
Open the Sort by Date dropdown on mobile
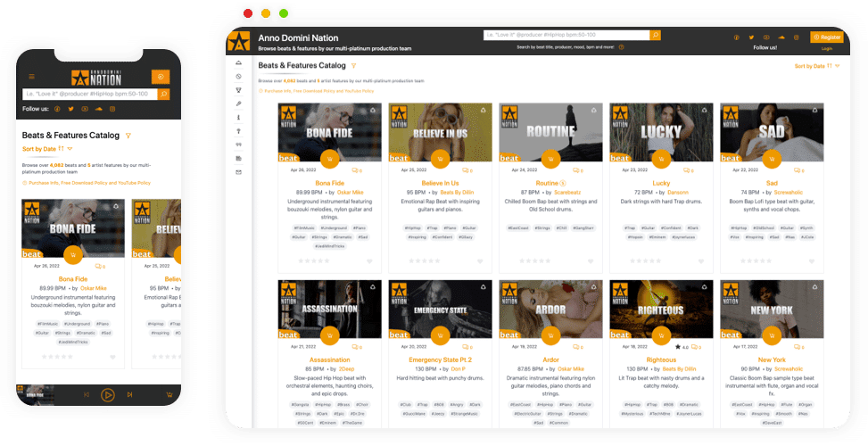point(47,149)
